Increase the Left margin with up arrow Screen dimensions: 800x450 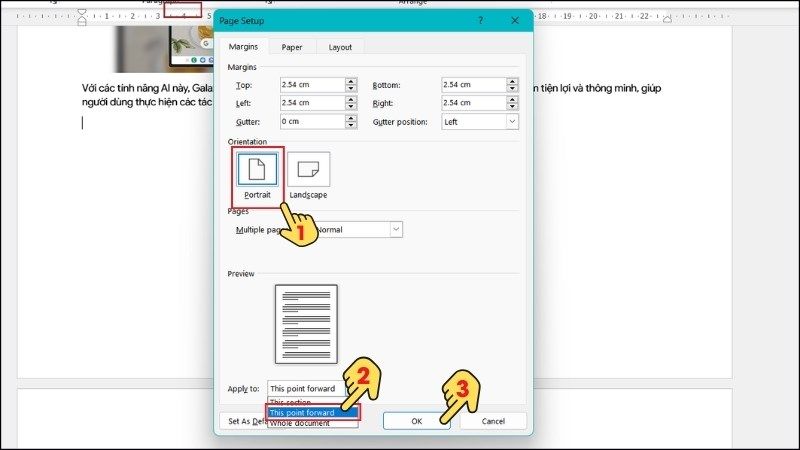350,99
